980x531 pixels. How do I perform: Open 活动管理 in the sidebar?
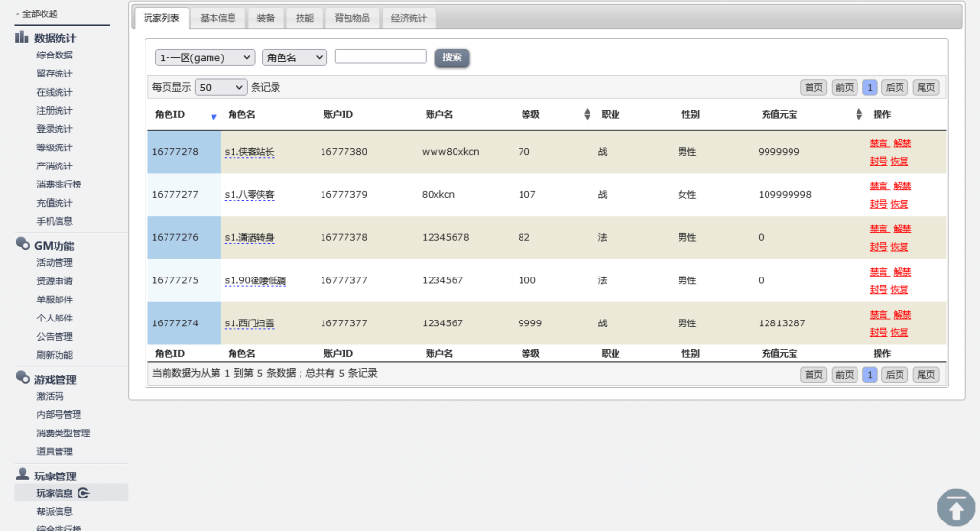coord(55,263)
